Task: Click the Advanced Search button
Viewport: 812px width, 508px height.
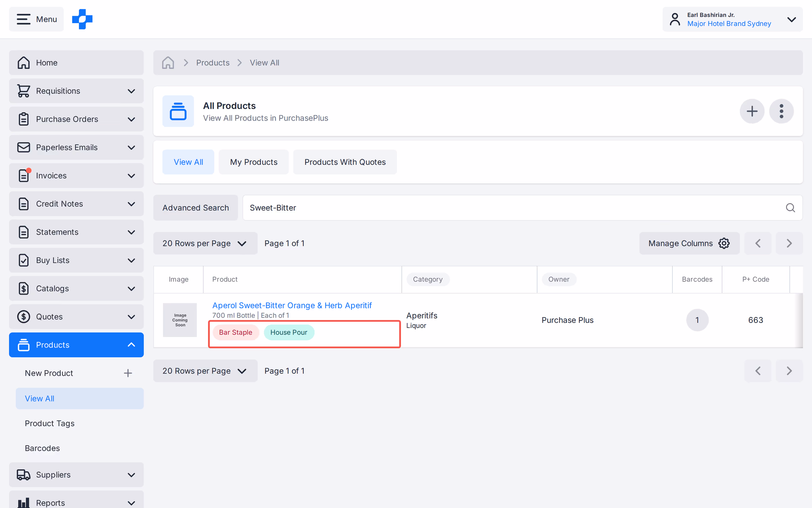Action: (x=195, y=208)
